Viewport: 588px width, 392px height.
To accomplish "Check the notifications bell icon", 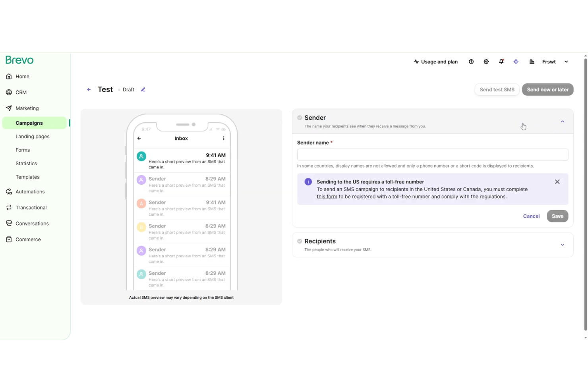I will [x=501, y=62].
